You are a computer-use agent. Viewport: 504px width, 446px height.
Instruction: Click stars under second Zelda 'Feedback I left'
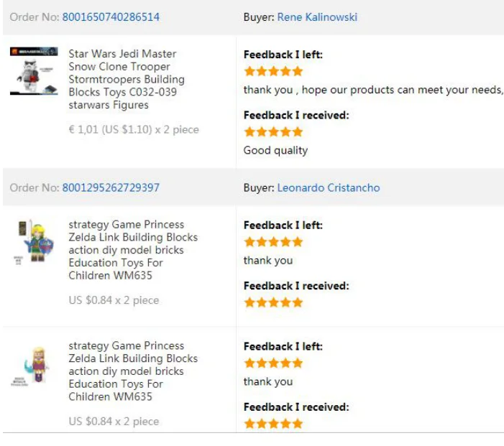pos(273,363)
